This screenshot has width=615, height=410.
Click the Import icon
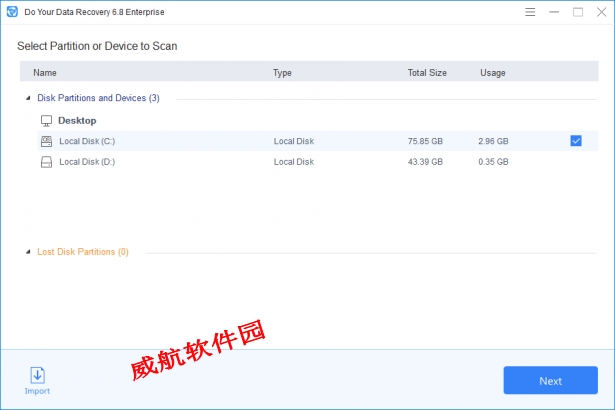[x=38, y=375]
